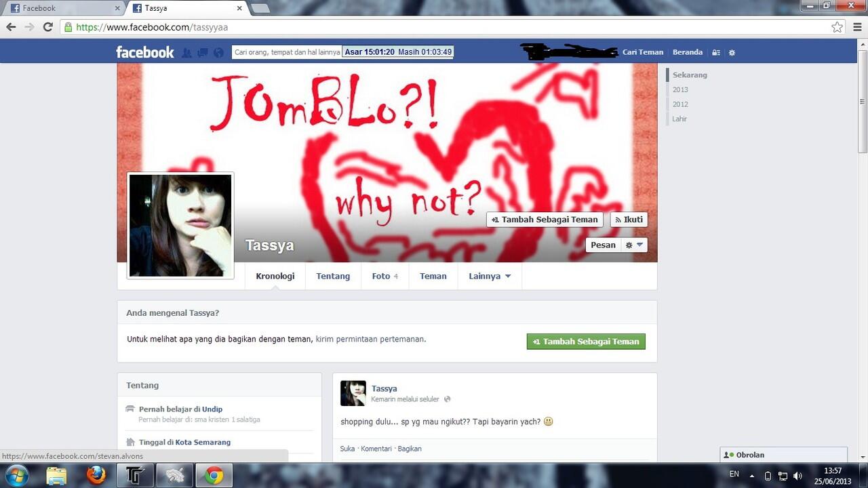Image resolution: width=868 pixels, height=488 pixels.
Task: Jump to Sekarang in the timeline
Action: coord(690,75)
